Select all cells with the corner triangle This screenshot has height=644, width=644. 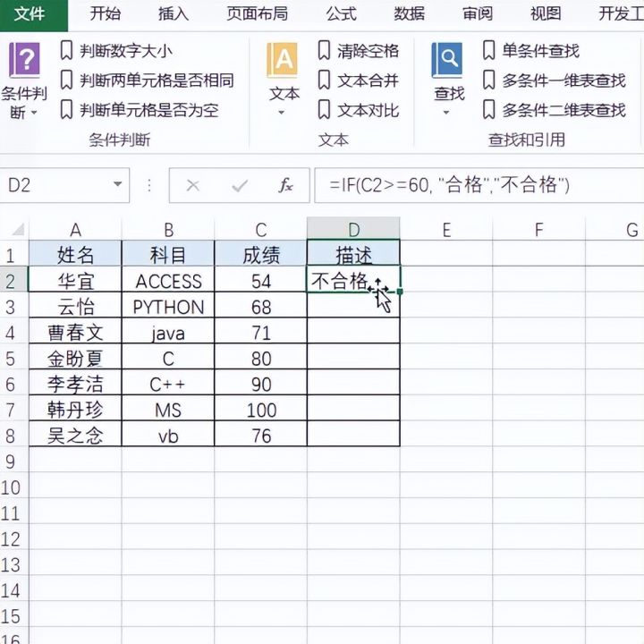point(18,229)
